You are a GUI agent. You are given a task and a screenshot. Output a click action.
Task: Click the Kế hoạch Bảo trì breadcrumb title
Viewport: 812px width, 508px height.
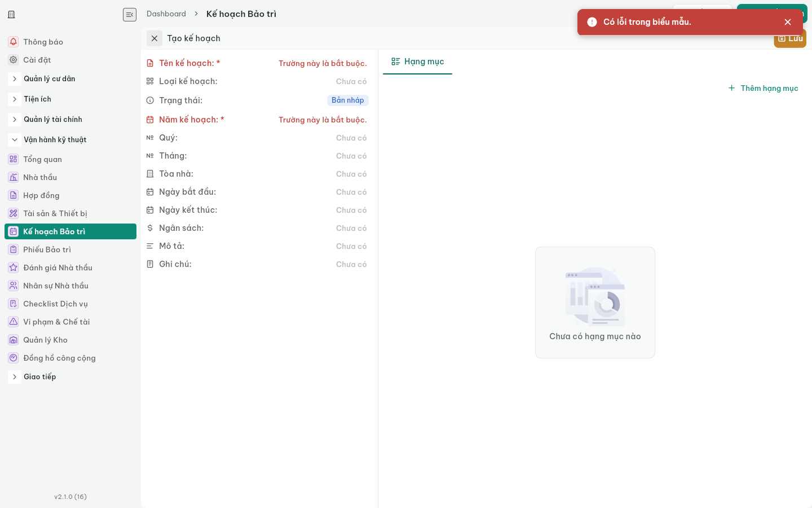point(241,14)
